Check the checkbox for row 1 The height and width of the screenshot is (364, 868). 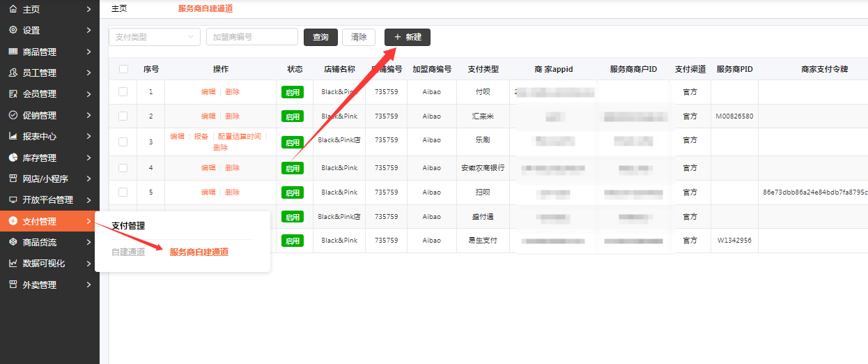click(x=123, y=91)
